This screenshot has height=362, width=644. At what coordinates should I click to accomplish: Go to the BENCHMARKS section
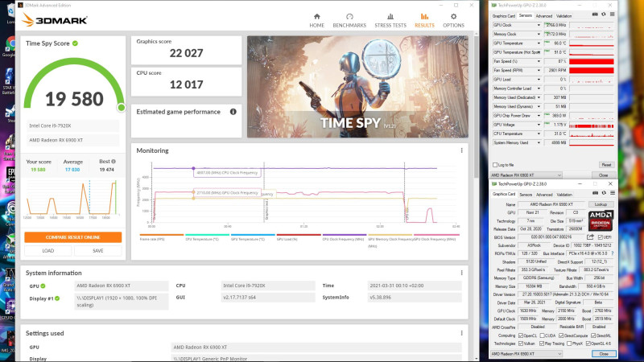349,21
